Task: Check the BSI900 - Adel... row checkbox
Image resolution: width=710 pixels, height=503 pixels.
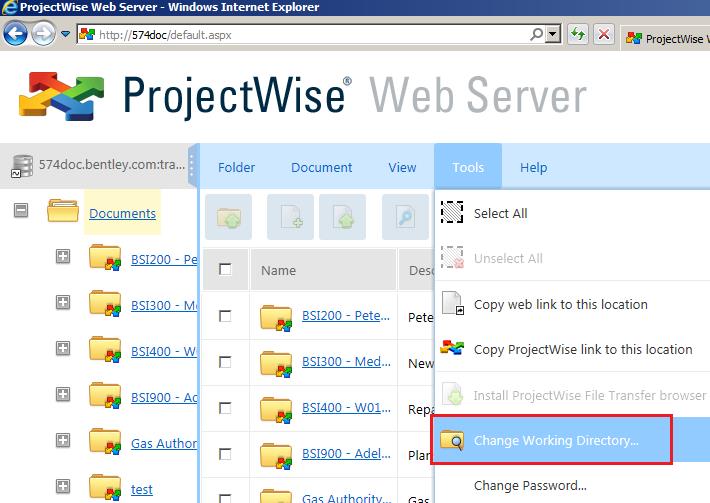Action: click(x=225, y=454)
